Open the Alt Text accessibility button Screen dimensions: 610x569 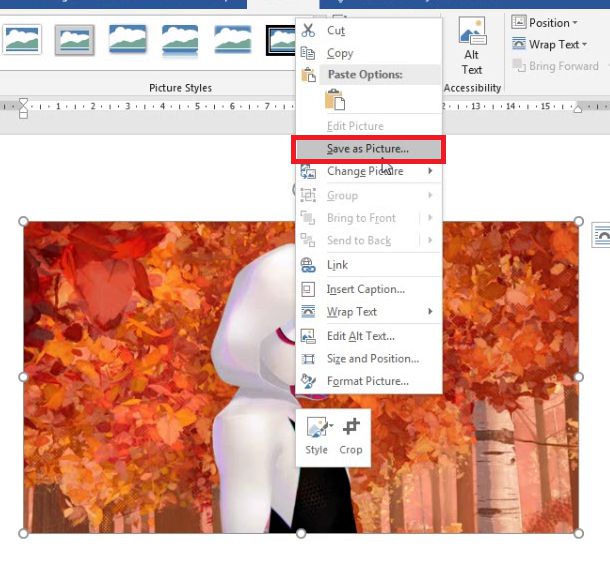[x=472, y=46]
